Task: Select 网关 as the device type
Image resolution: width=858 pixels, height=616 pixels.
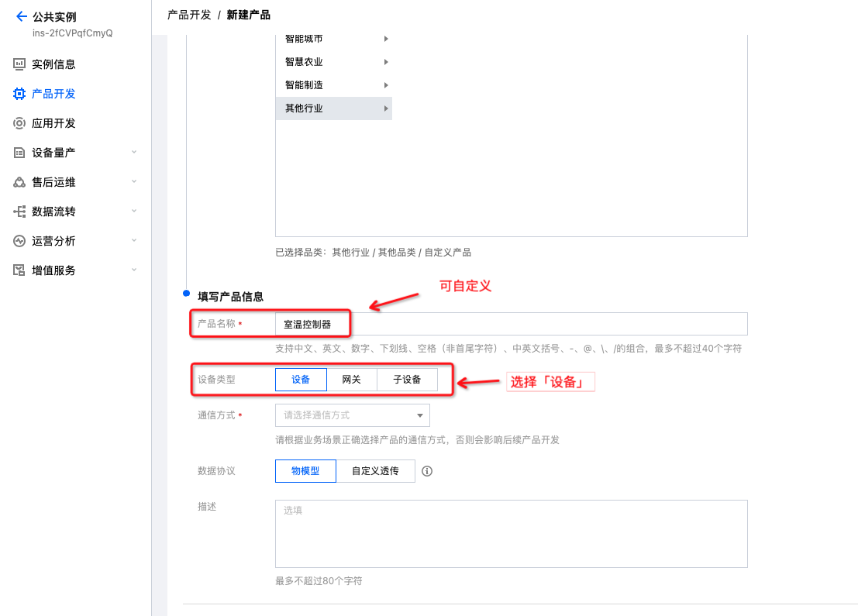Action: 351,380
